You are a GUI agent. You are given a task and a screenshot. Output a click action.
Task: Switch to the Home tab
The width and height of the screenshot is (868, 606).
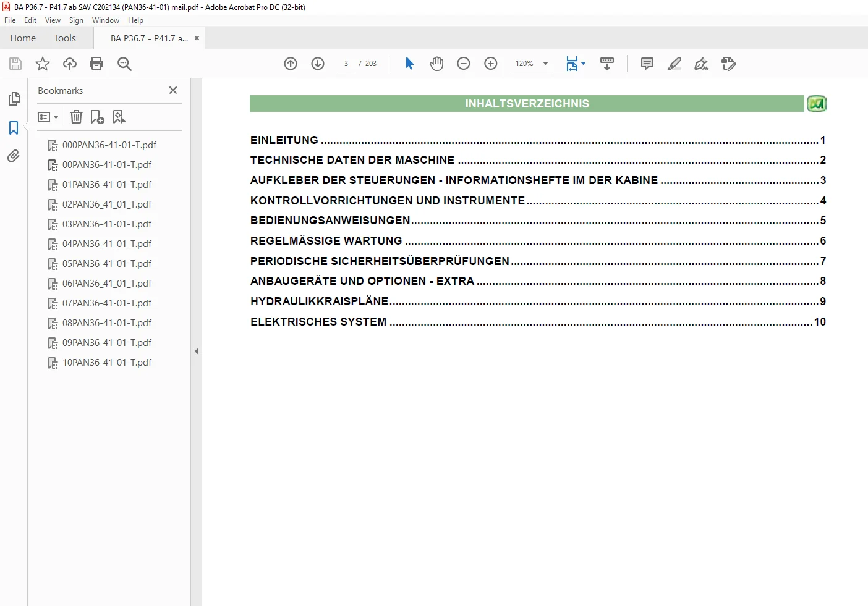click(23, 38)
